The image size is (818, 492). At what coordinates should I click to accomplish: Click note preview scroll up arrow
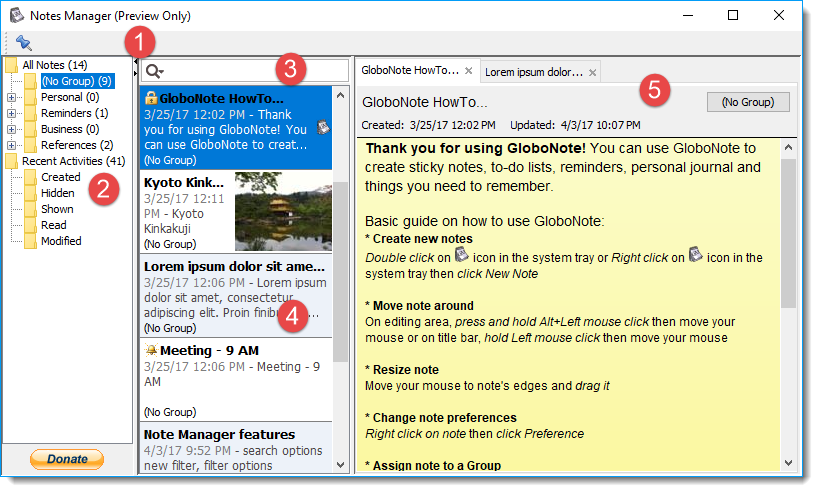(x=788, y=148)
